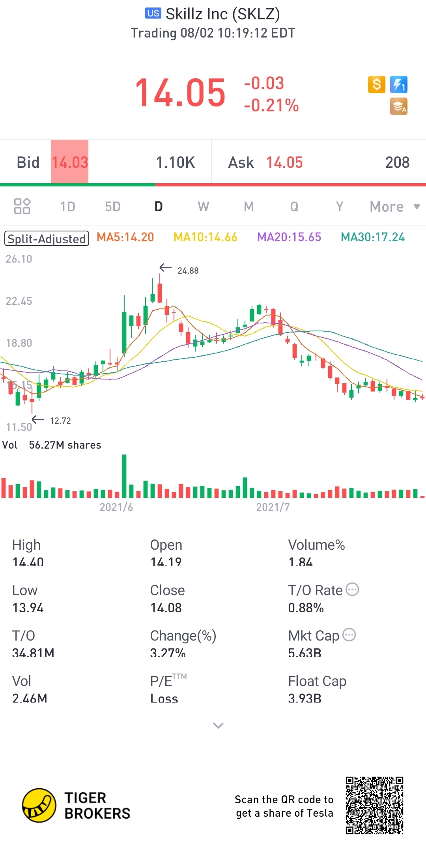The height and width of the screenshot is (868, 426).
Task: Tap the Float Cap value 3.93B
Action: click(x=305, y=698)
